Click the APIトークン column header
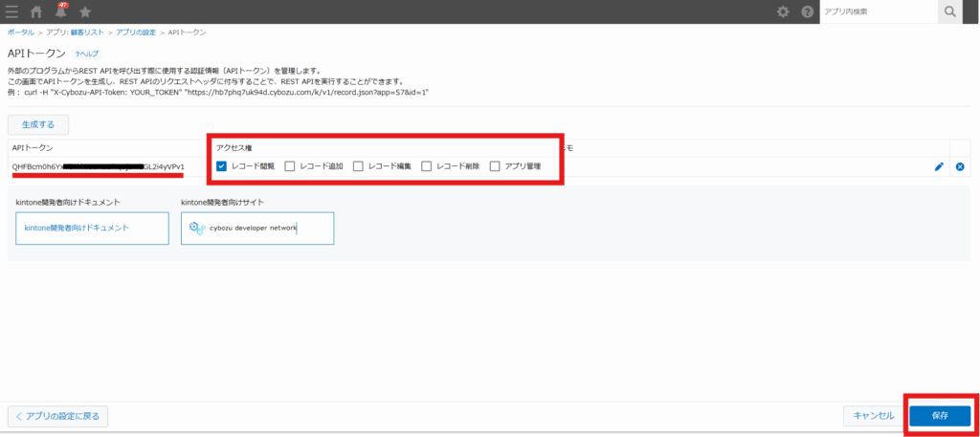Image resolution: width=980 pixels, height=437 pixels. click(33, 147)
